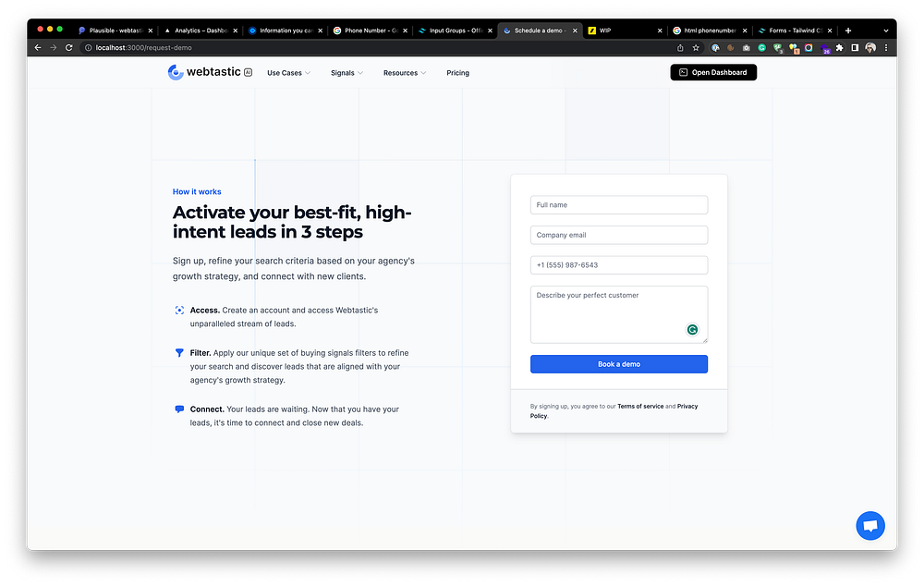Click the share page icon in address bar
This screenshot has height=586, width=924.
[680, 48]
